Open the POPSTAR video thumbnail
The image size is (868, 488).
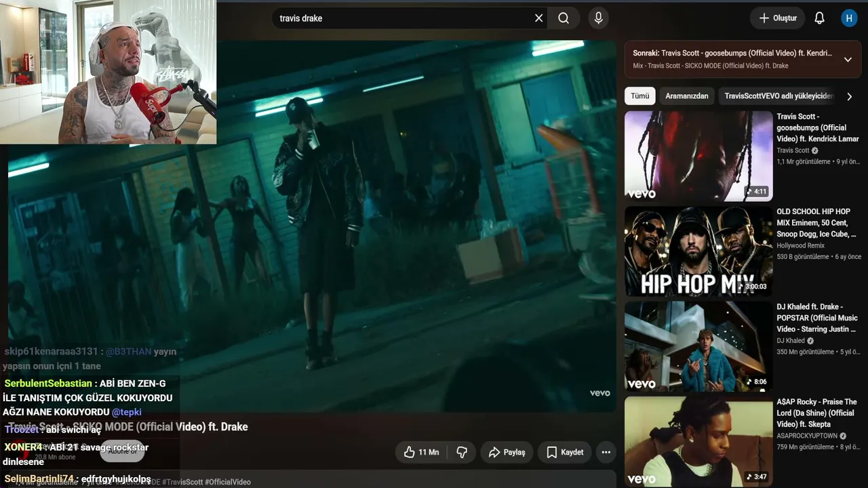[698, 347]
